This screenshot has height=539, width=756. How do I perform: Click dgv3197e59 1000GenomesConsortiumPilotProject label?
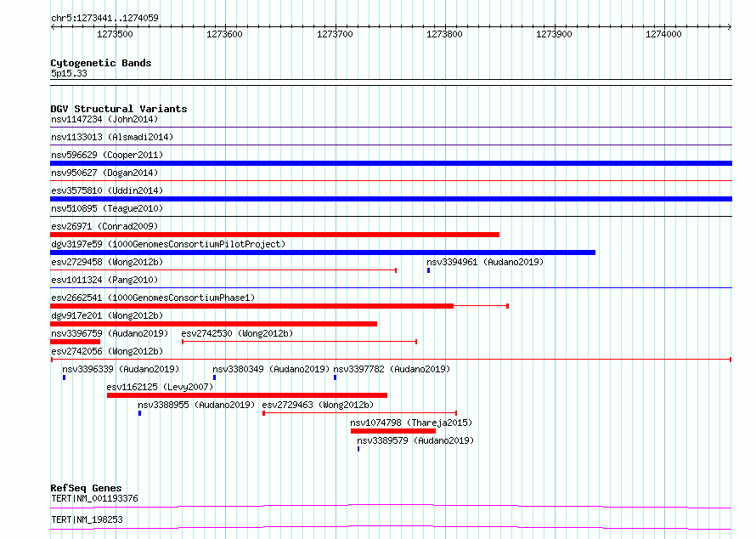[x=168, y=244]
